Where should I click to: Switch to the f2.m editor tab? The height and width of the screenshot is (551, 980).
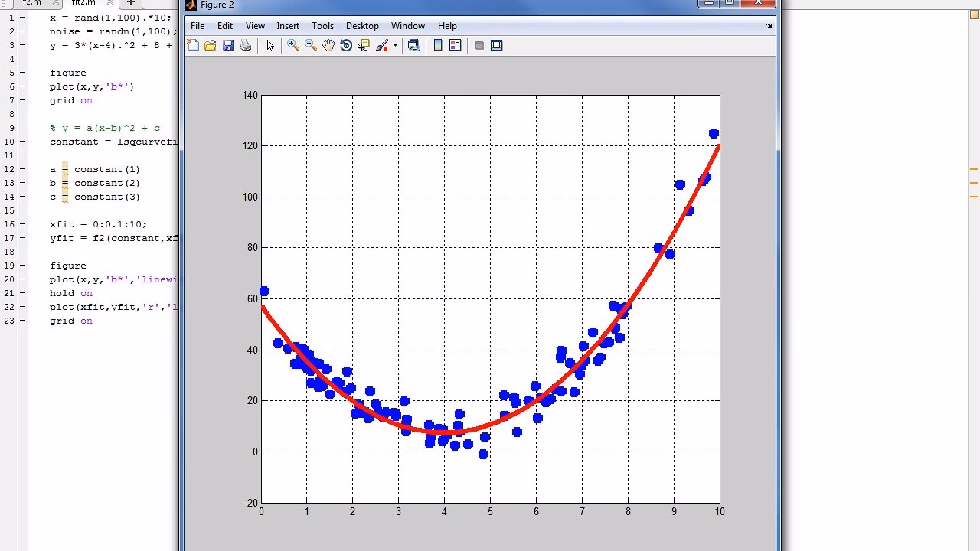click(x=31, y=3)
